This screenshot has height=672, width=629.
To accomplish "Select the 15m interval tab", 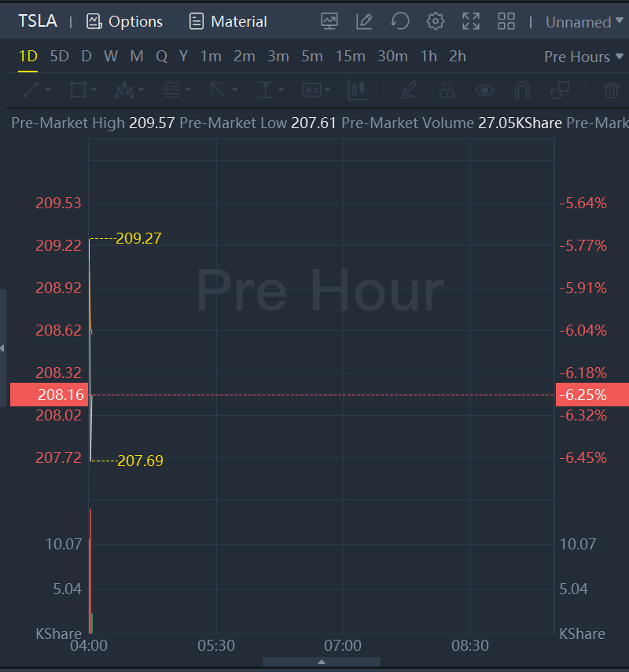I will 350,57.
